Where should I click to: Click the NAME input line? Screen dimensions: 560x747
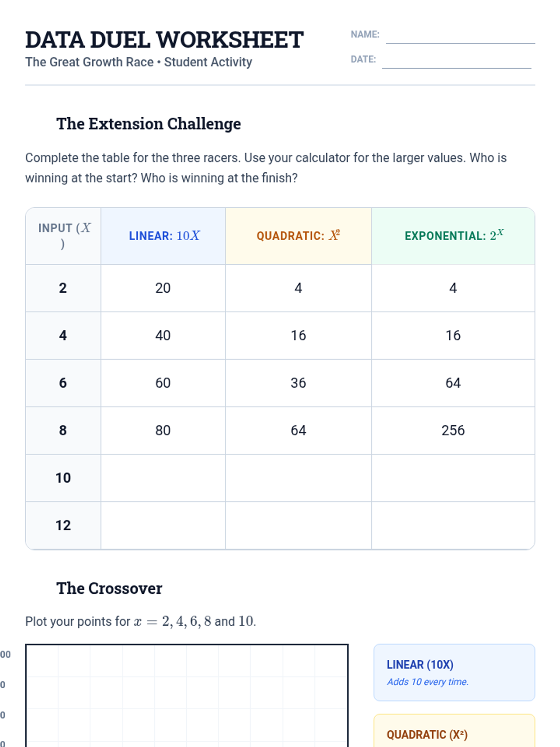pos(460,36)
